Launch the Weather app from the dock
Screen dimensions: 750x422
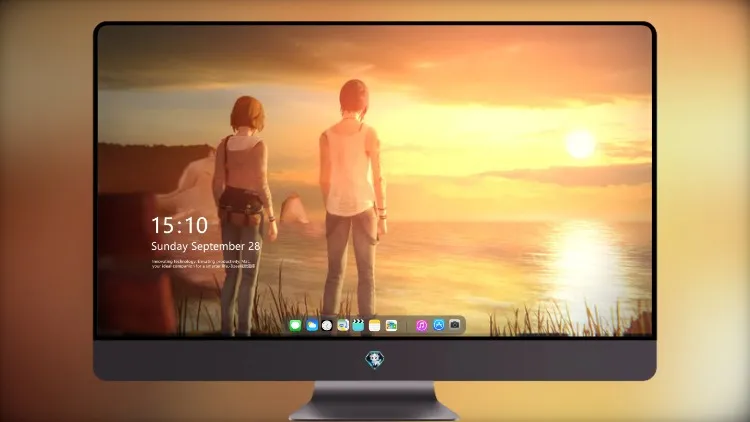[311, 326]
